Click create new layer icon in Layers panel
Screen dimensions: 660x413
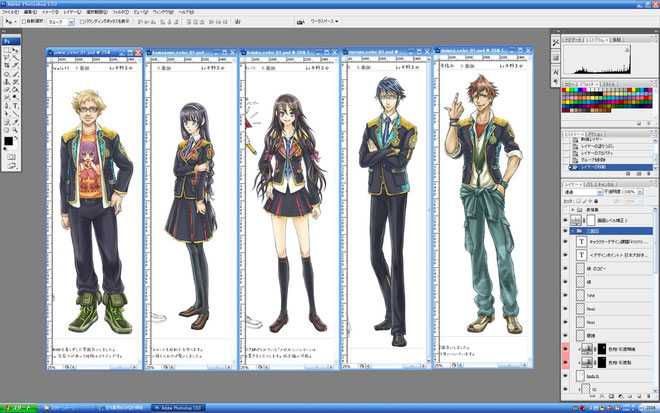pos(639,396)
